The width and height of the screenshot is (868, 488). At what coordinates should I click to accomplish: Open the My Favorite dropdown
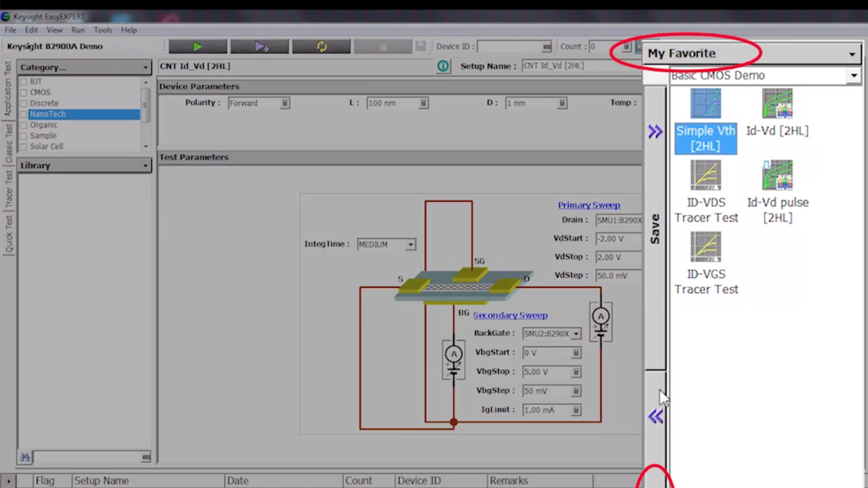(x=852, y=53)
